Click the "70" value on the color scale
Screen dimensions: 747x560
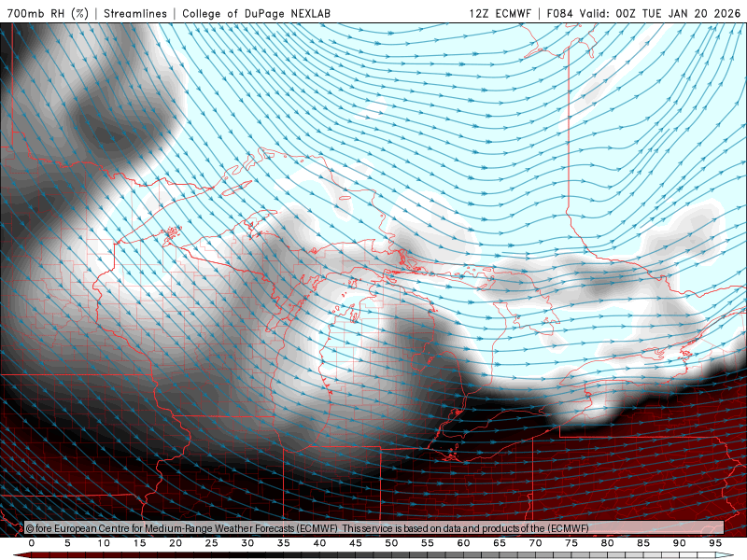point(535,543)
